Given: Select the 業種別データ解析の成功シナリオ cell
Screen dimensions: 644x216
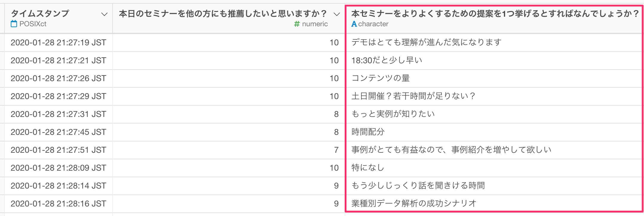Looking at the screenshot, I should [494, 203].
